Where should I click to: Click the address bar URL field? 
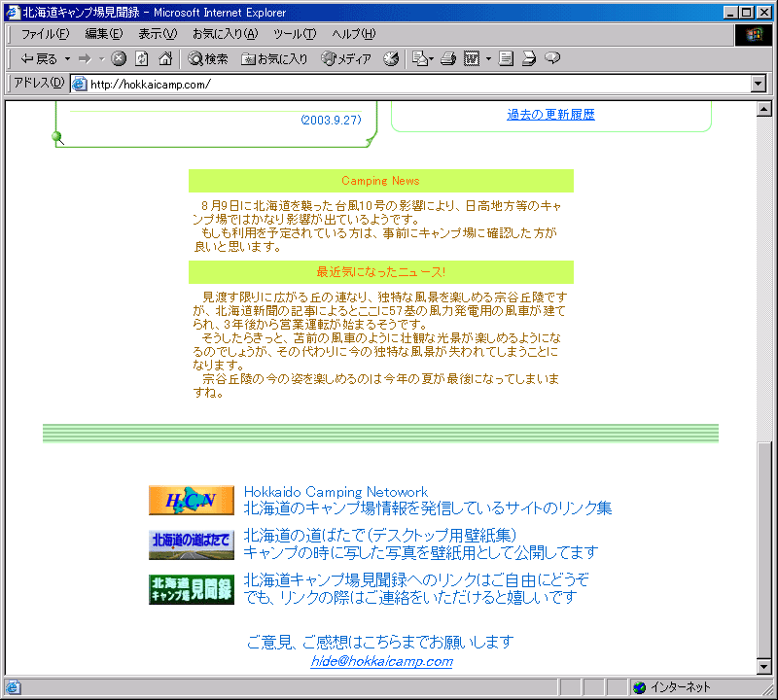(x=410, y=84)
